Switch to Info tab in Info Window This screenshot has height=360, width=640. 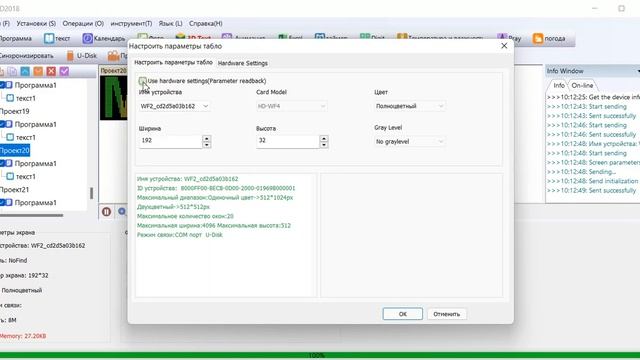point(559,85)
